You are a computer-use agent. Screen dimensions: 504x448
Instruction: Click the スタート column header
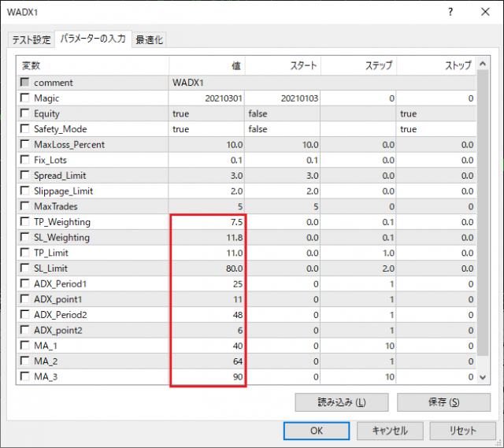[x=283, y=66]
